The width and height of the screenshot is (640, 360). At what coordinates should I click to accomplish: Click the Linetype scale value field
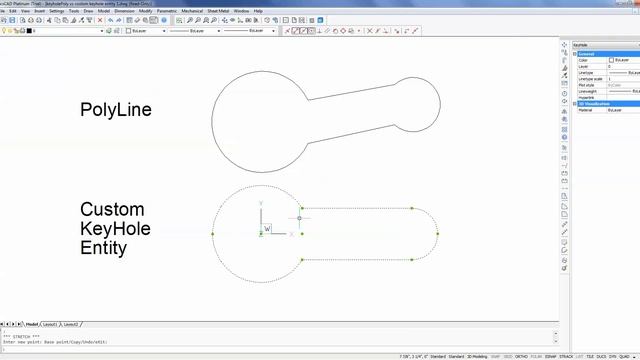pos(623,79)
